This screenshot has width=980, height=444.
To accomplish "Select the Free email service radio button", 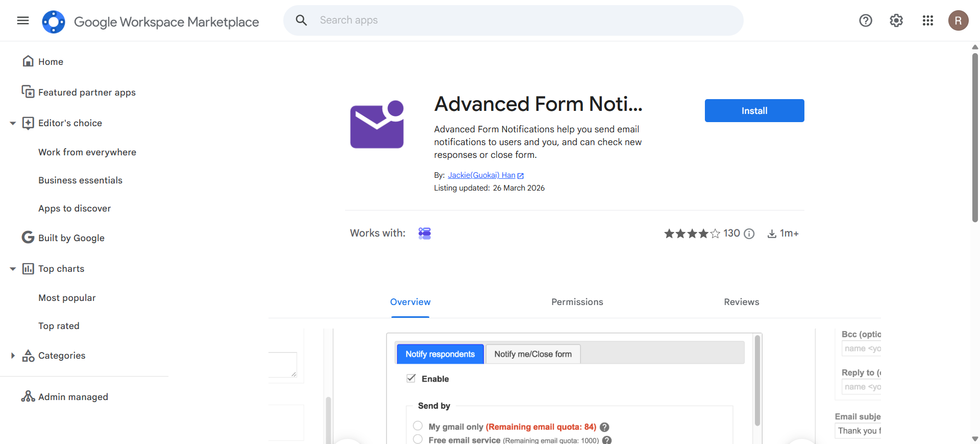I will pyautogui.click(x=418, y=439).
